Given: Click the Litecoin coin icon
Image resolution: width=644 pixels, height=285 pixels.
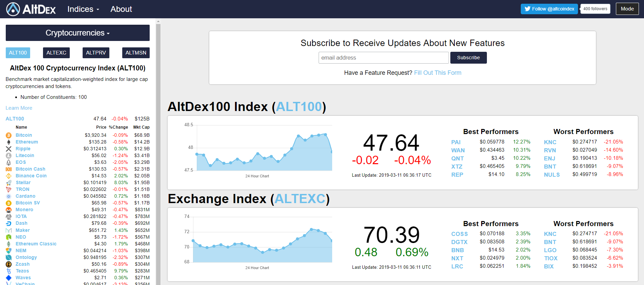Looking at the screenshot, I should tap(9, 156).
